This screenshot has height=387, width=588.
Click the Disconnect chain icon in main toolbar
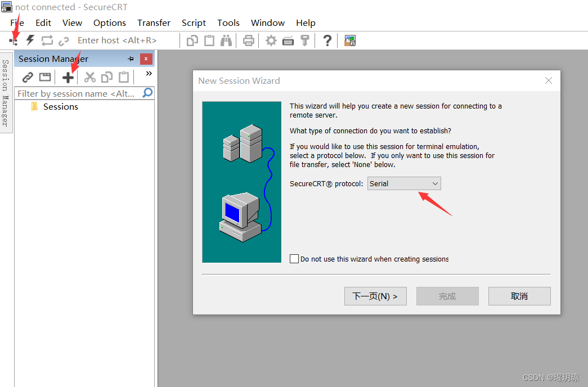(x=64, y=40)
